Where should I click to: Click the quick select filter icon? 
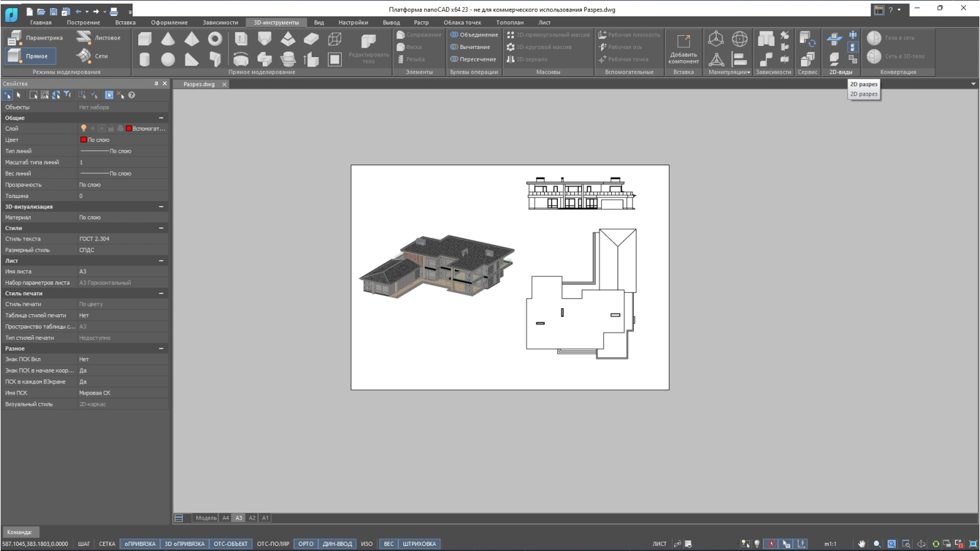[x=67, y=95]
